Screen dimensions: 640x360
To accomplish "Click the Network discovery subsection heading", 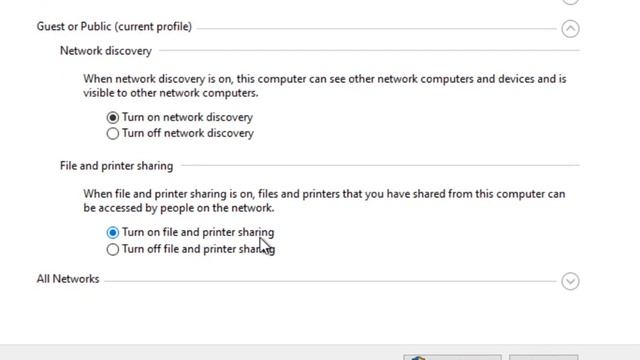I will click(x=106, y=51).
